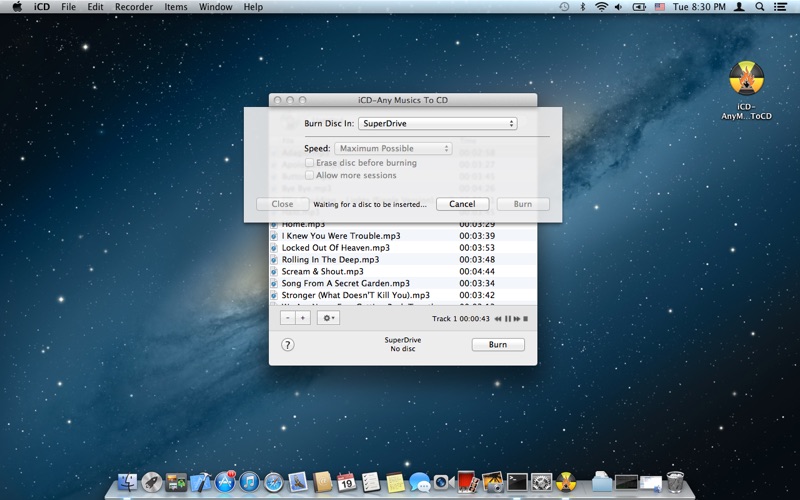The height and width of the screenshot is (500, 800).
Task: Click the Burn button in the main window
Action: pos(498,344)
